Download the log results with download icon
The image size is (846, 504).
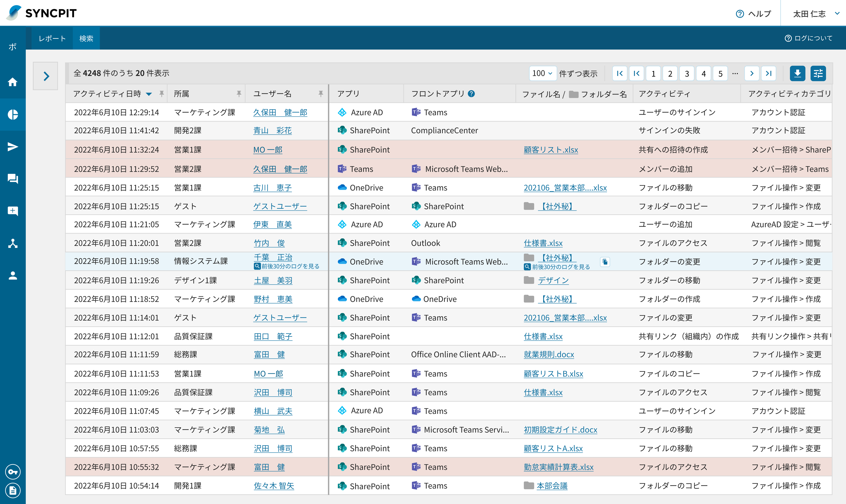click(797, 73)
